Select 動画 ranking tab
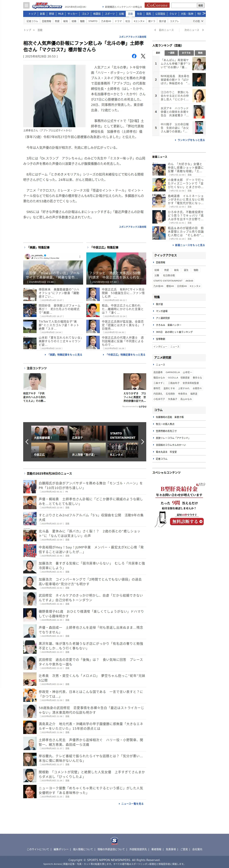 pos(200,53)
